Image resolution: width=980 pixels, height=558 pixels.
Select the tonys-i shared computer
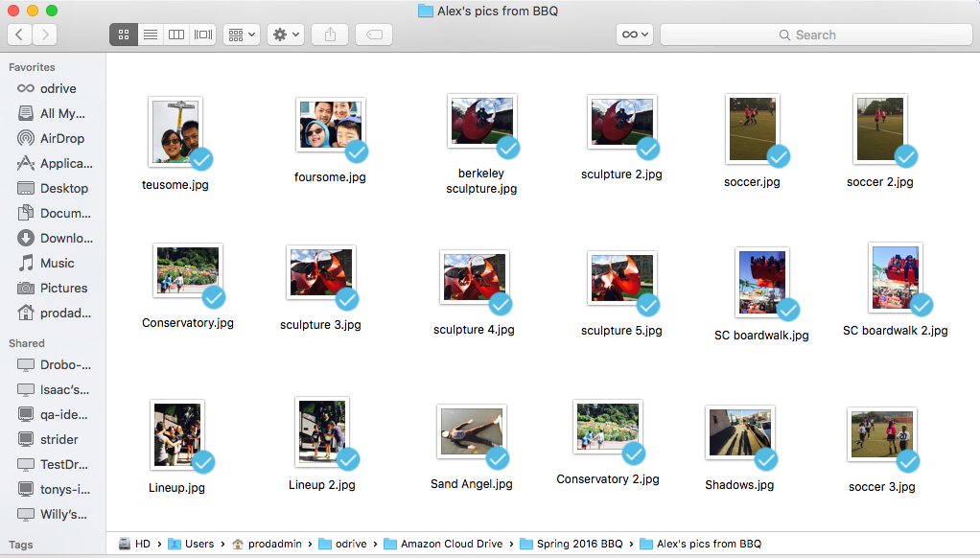[x=53, y=489]
